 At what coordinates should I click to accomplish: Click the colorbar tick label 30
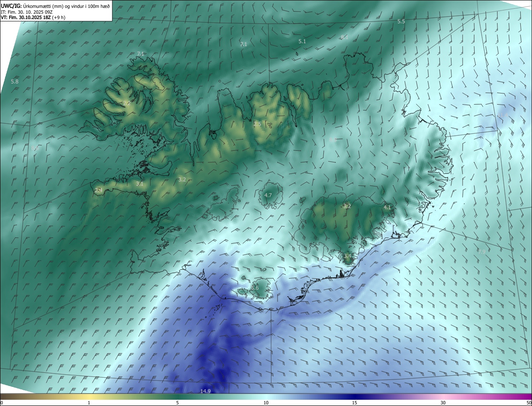coord(443,403)
